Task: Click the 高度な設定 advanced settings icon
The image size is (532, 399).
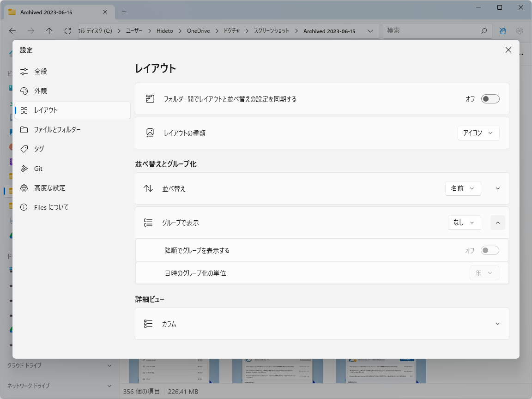Action: 25,187
